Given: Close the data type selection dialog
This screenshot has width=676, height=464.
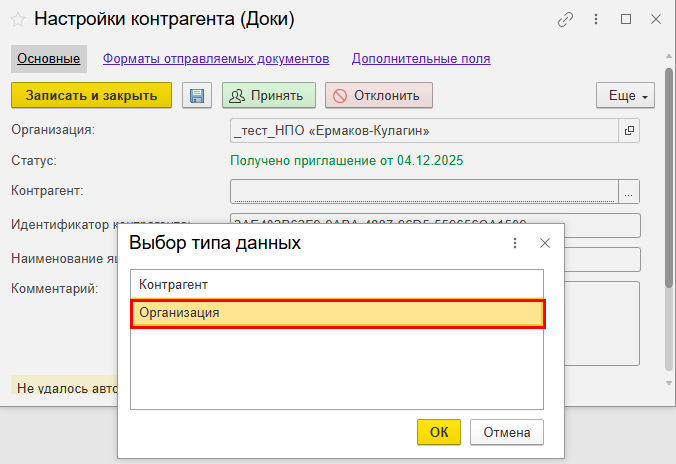Looking at the screenshot, I should (x=545, y=243).
